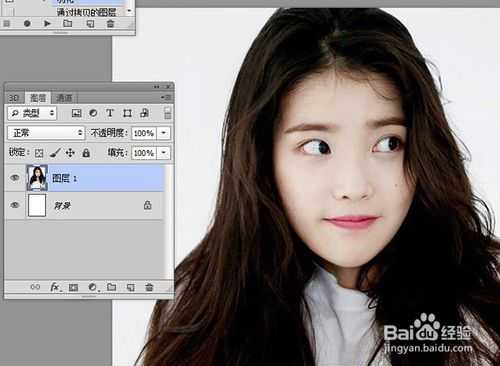500x366 pixels.
Task: Select the 图层 1 layer thumbnail
Action: pyautogui.click(x=37, y=178)
